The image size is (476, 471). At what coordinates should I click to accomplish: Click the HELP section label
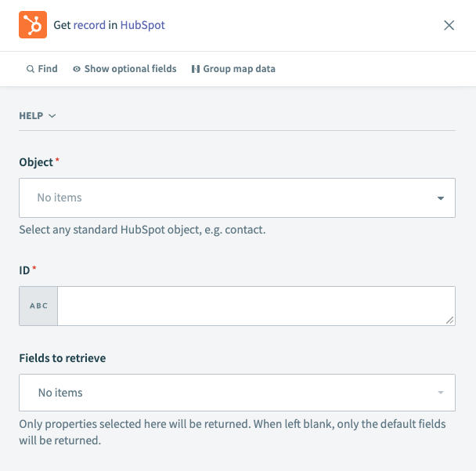(x=31, y=116)
